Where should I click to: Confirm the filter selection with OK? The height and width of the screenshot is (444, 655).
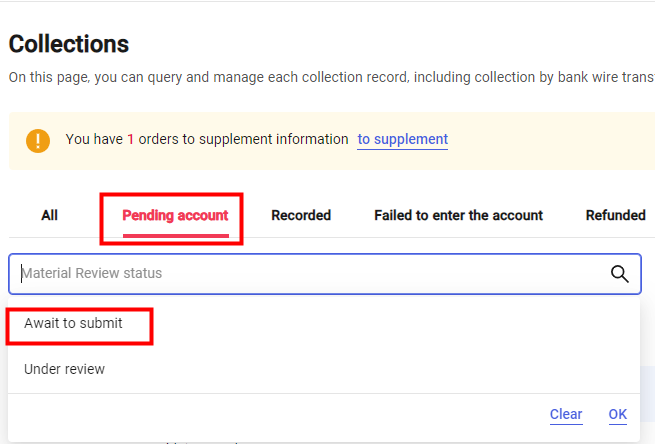618,414
